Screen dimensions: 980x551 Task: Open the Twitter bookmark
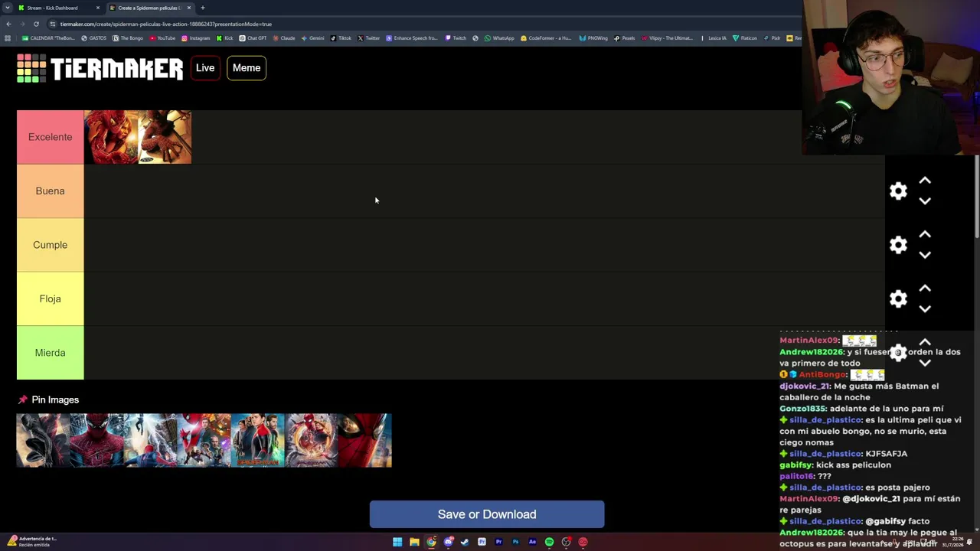369,38
